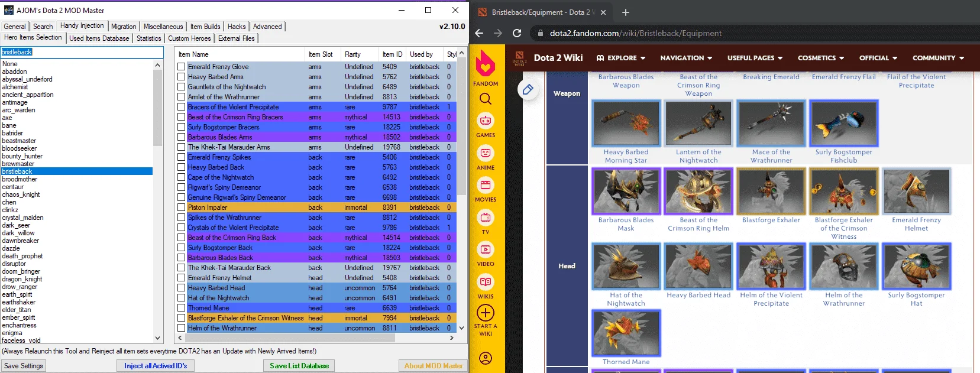Viewport: 980px width, 373px height.
Task: Open the Video icon in Fandom sidebar
Action: (x=486, y=249)
